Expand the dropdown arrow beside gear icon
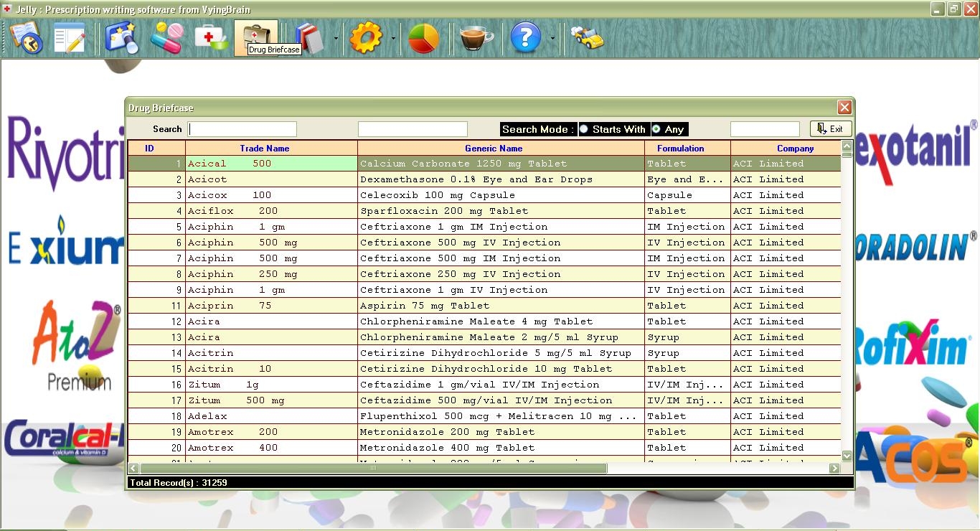The image size is (980, 531). point(392,38)
